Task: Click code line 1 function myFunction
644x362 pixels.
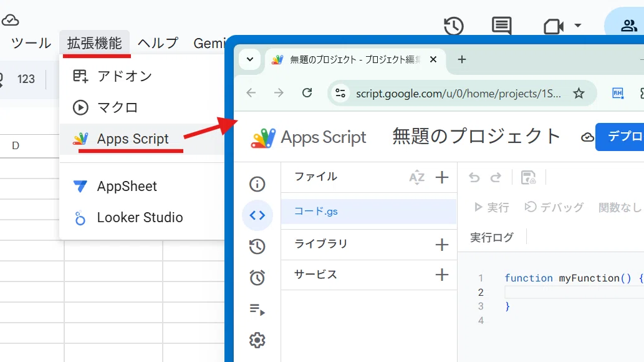Action: (x=574, y=278)
